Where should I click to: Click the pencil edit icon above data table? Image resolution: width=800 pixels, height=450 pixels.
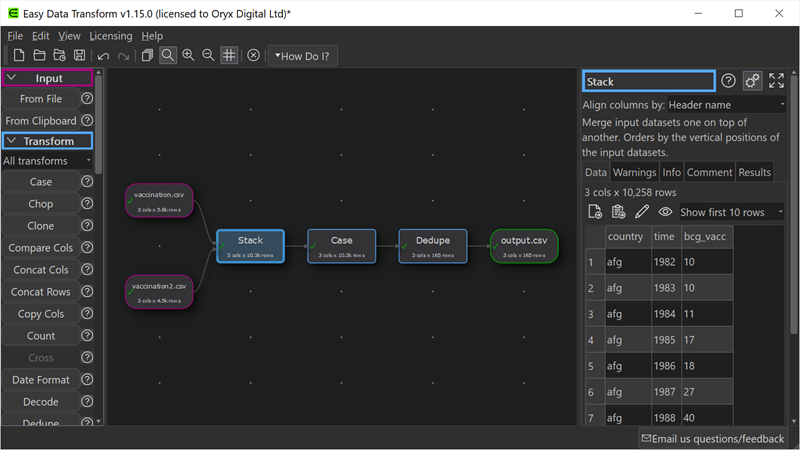[x=642, y=212]
